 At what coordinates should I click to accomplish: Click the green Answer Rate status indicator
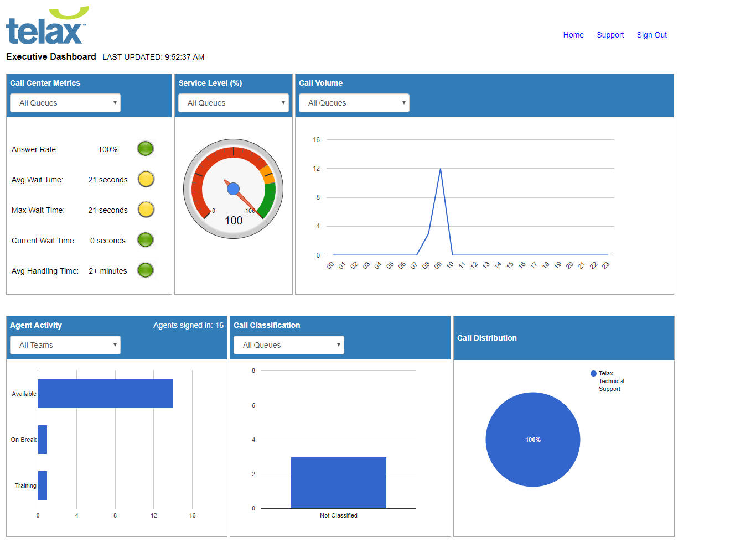(145, 148)
